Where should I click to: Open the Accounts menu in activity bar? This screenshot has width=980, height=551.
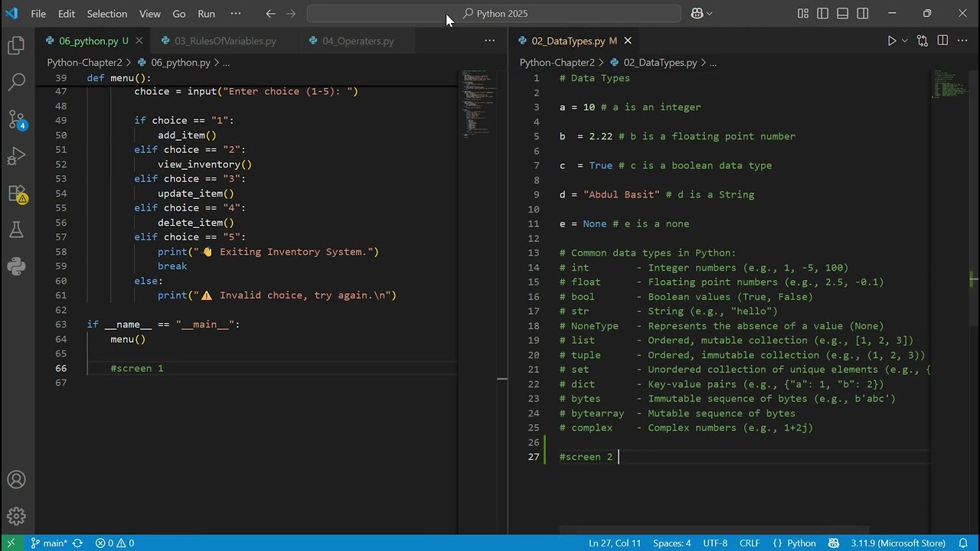[x=16, y=480]
